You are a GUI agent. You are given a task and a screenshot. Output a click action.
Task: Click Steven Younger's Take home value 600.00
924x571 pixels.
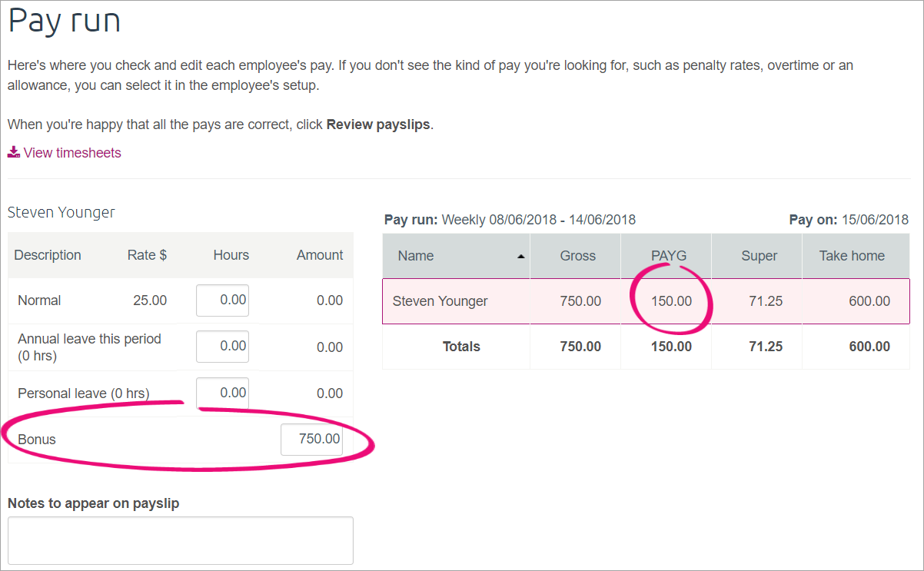tap(869, 301)
